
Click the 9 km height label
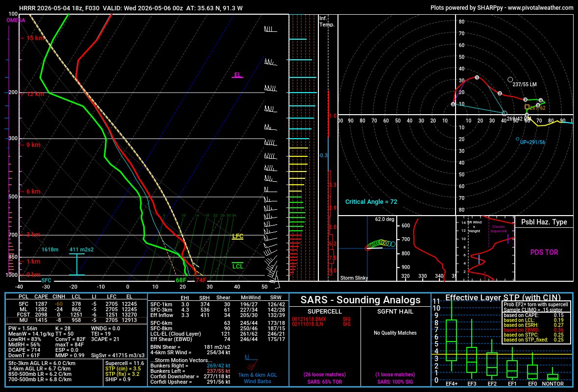(33, 145)
